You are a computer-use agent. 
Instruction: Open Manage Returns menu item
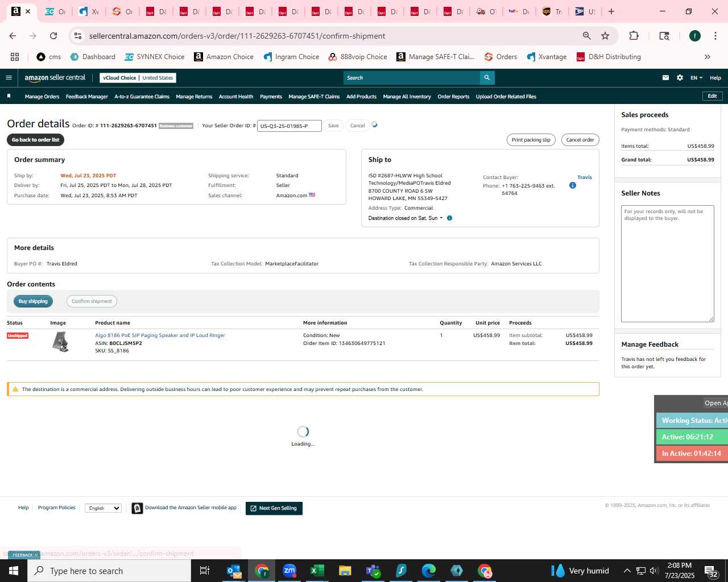[x=194, y=97]
